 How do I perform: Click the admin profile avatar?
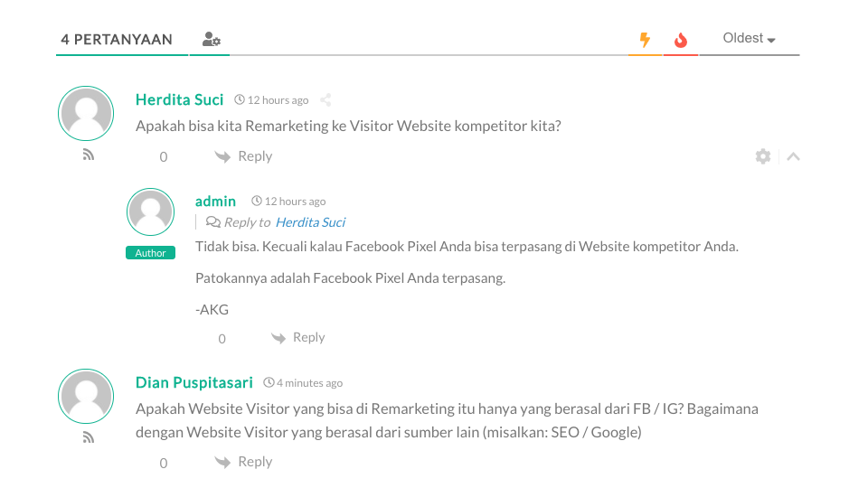coord(150,212)
